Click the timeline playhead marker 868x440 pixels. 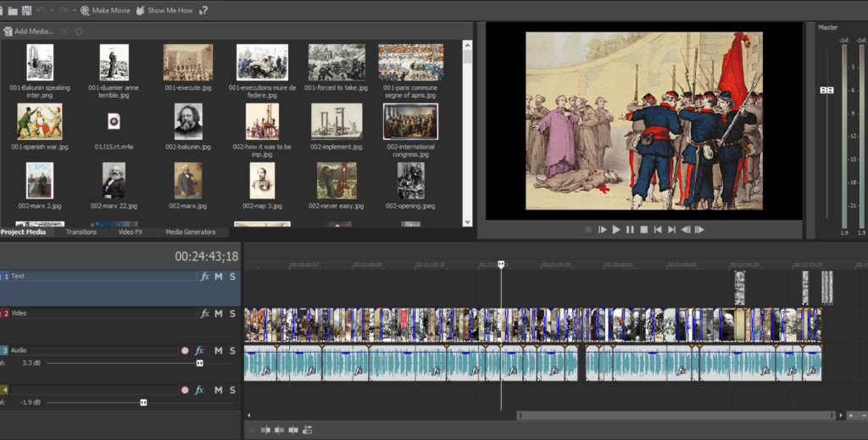point(501,265)
